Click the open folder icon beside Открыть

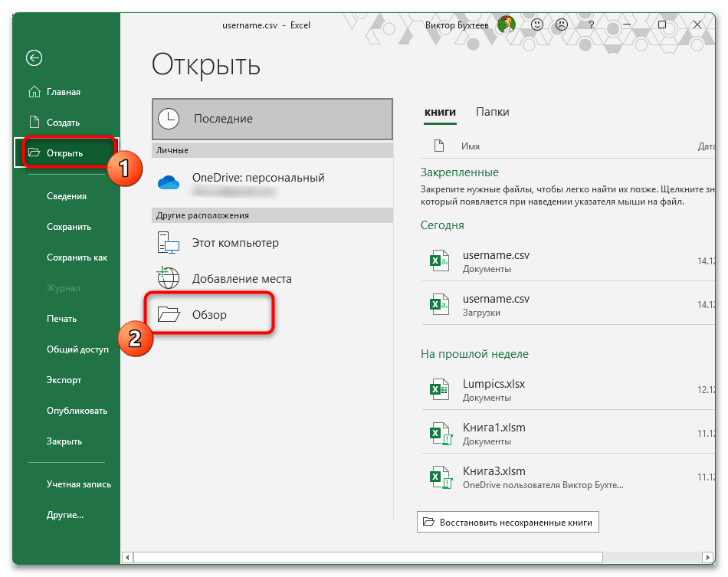(x=34, y=152)
